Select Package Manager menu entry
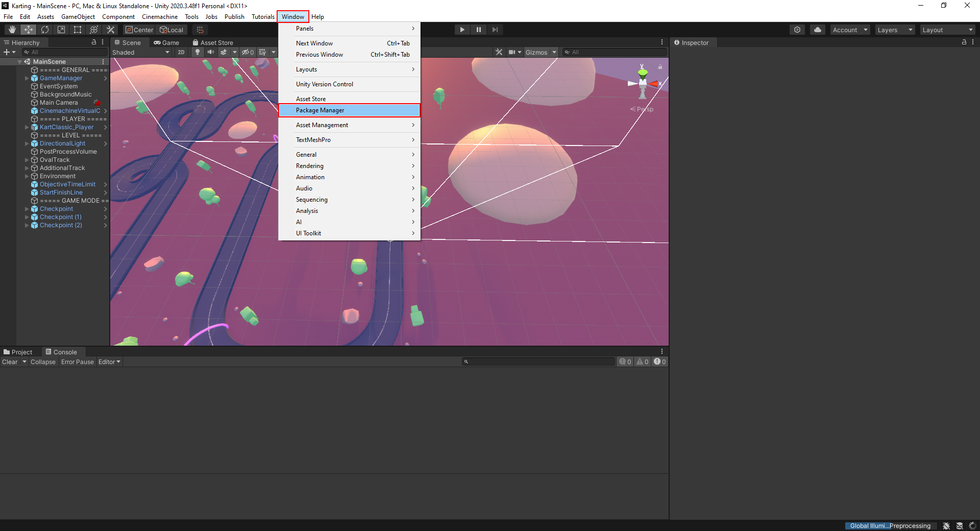Viewport: 980px width, 531px height. 349,110
